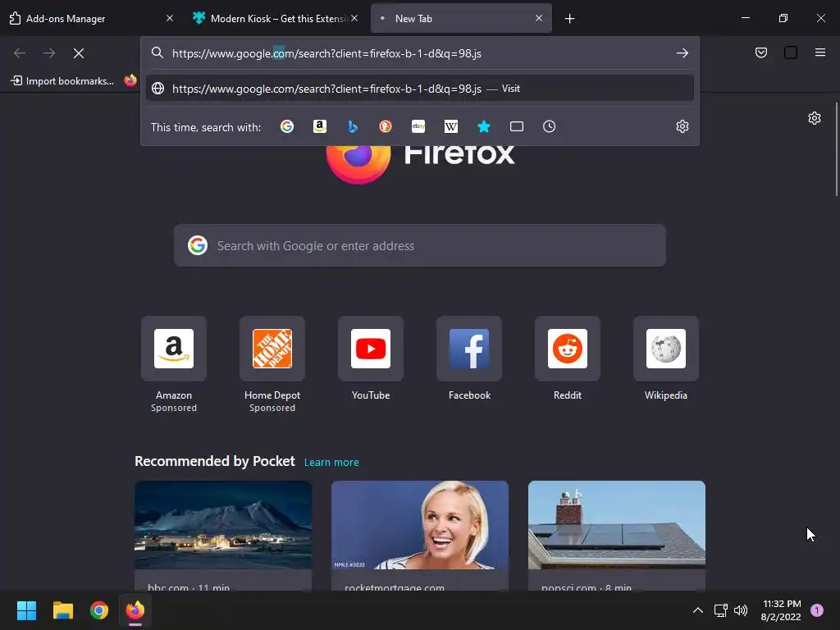Open Save to Pocket button
The image size is (840, 630).
click(761, 52)
